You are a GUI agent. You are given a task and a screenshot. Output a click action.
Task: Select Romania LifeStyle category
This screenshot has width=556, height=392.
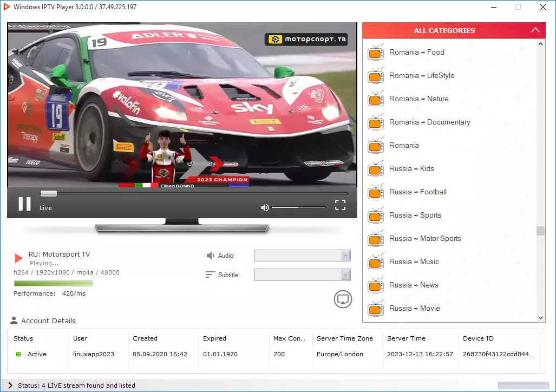pos(422,76)
